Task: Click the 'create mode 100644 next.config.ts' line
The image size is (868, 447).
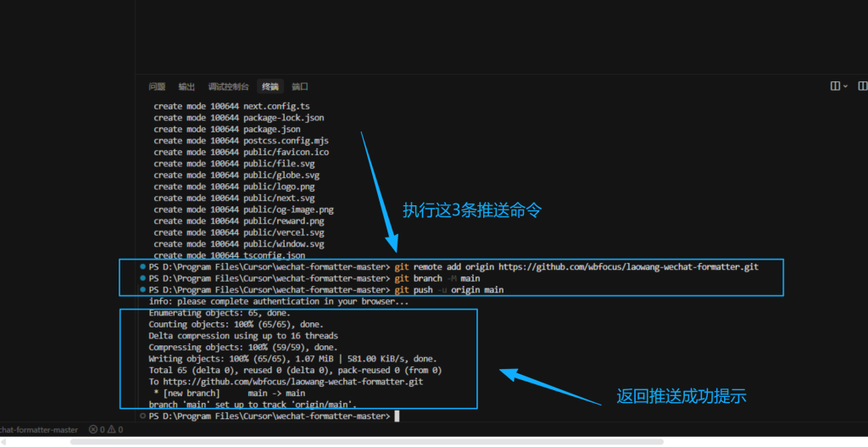Action: click(x=231, y=106)
